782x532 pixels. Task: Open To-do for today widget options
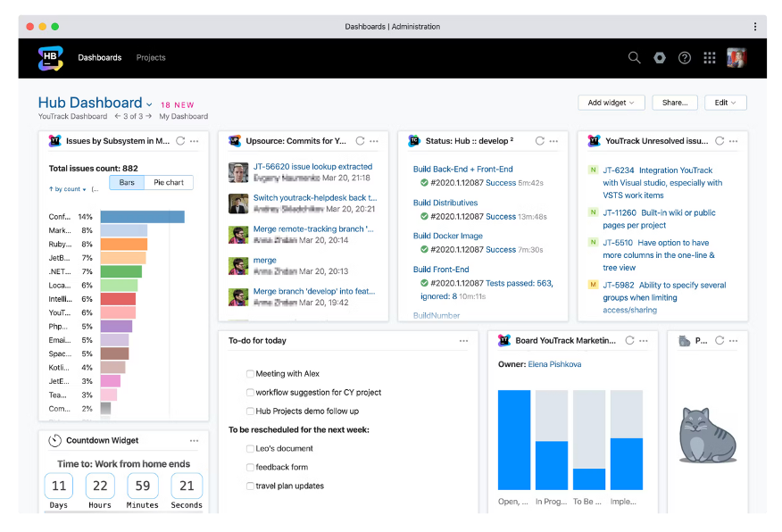click(464, 341)
